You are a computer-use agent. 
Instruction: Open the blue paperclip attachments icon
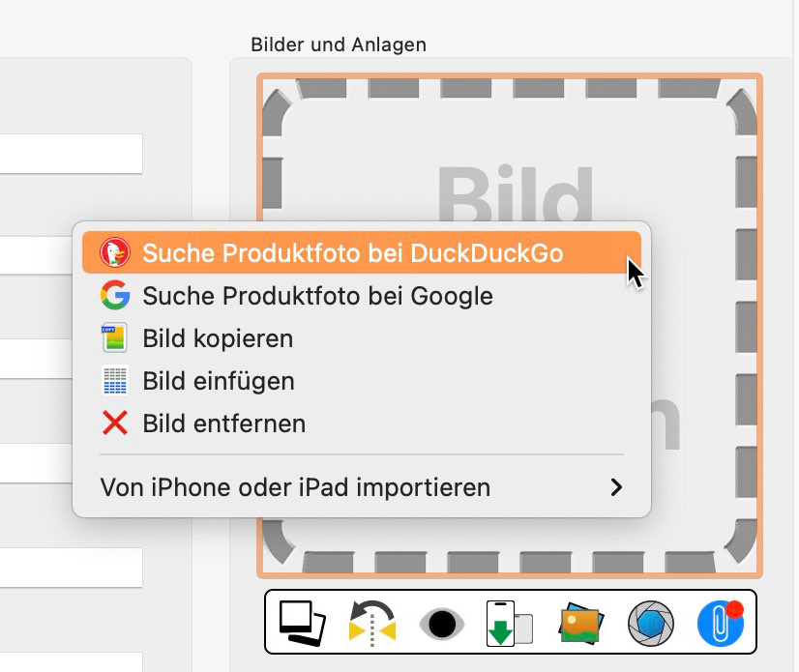721,623
